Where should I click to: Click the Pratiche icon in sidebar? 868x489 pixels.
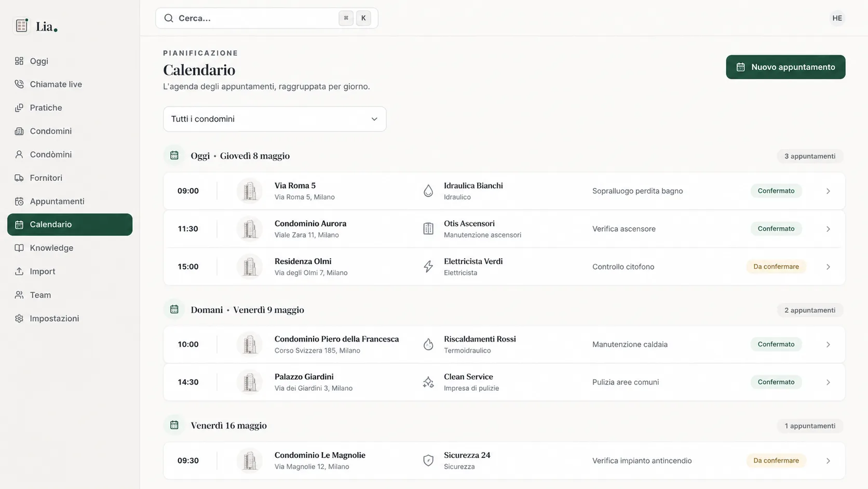pyautogui.click(x=19, y=108)
